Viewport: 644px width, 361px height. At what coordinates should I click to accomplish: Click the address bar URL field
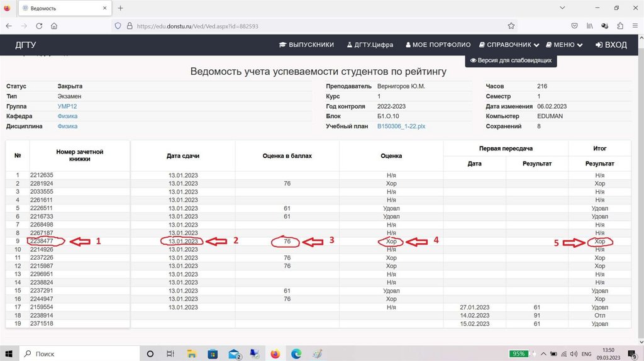coord(314,26)
